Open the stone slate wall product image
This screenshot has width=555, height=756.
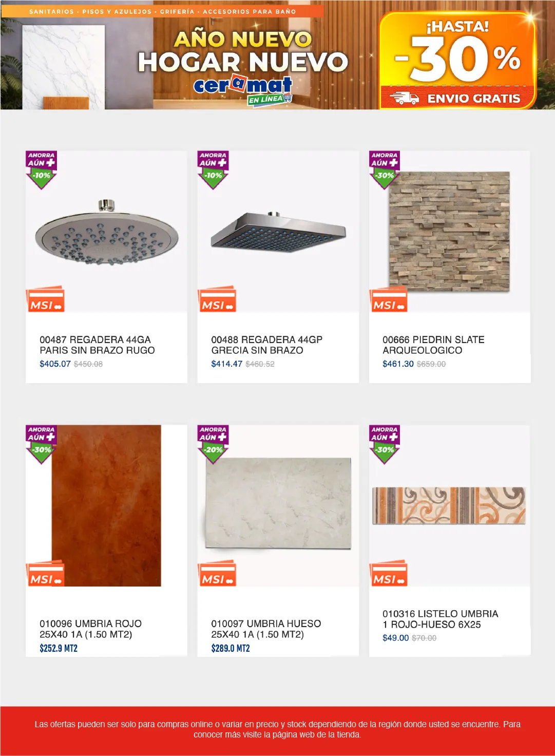[x=449, y=232]
